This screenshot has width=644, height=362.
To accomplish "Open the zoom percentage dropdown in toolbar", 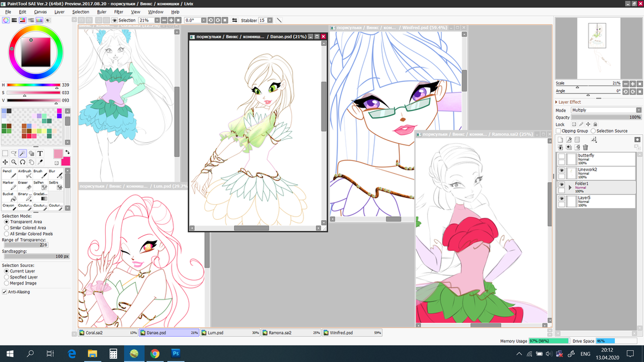I will [x=157, y=20].
